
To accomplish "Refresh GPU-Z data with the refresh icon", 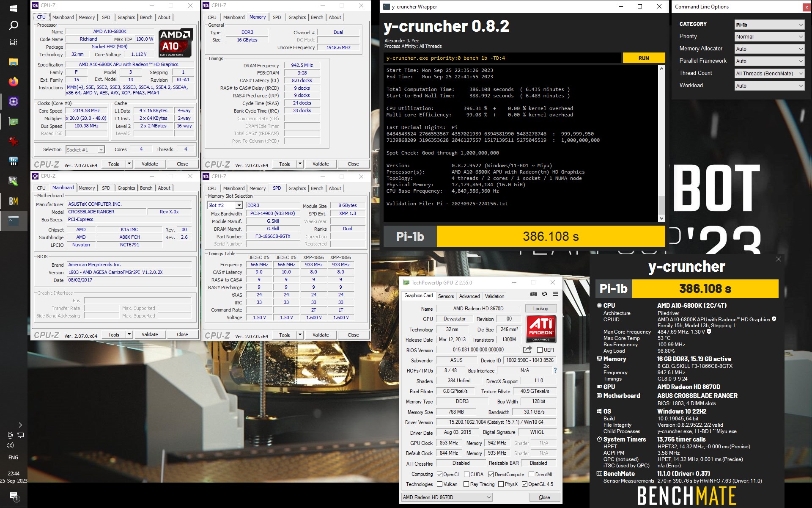I will 545,294.
